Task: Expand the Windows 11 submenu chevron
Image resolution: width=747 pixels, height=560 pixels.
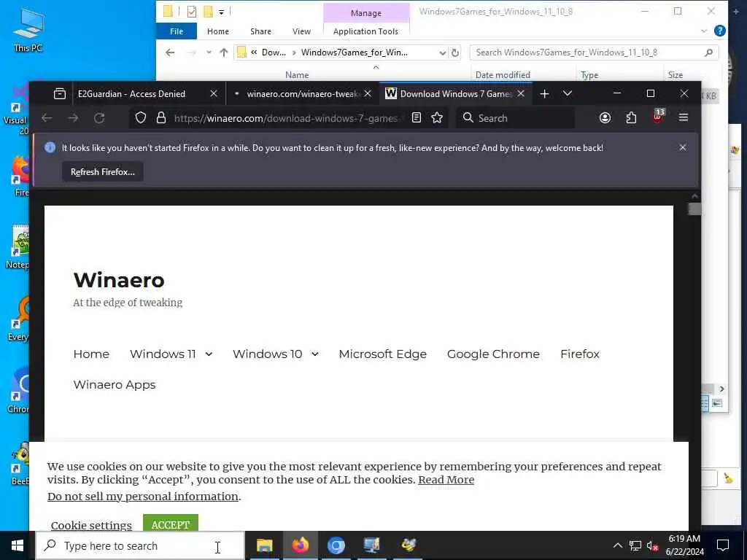Action: pos(209,354)
